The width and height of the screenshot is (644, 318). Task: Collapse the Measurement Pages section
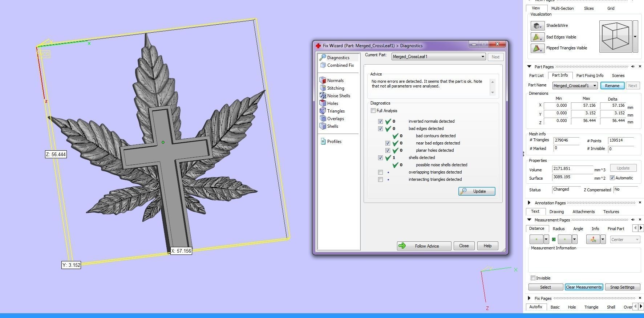pyautogui.click(x=529, y=220)
